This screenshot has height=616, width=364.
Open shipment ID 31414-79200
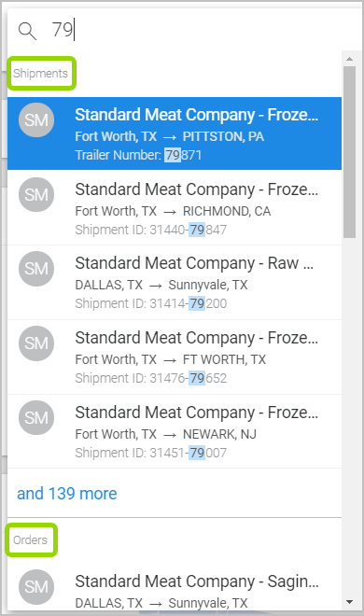(x=175, y=283)
